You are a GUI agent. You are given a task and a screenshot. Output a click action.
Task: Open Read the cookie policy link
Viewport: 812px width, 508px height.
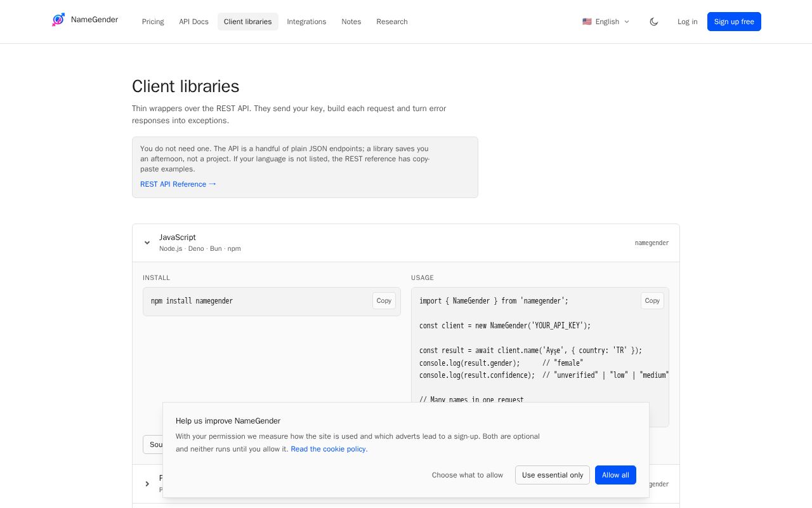pos(329,449)
